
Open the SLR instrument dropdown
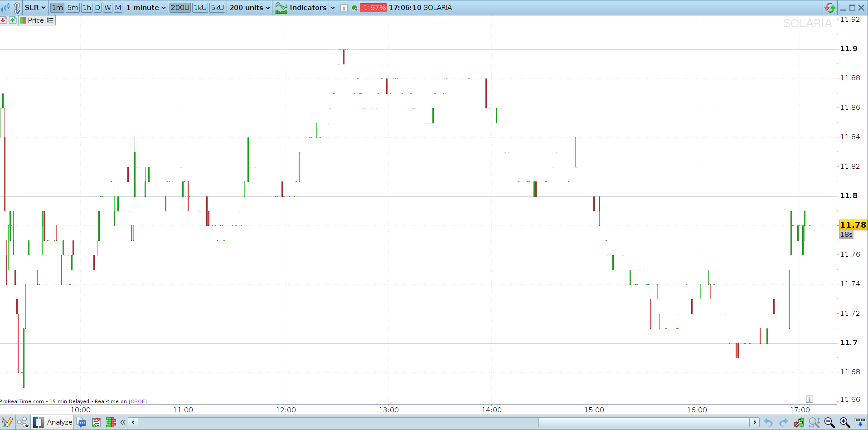coord(35,8)
